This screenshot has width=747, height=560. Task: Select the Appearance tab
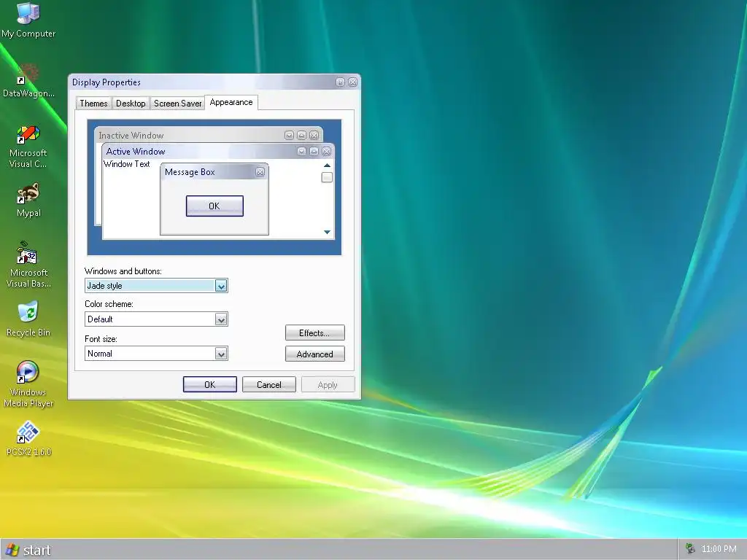[231, 102]
